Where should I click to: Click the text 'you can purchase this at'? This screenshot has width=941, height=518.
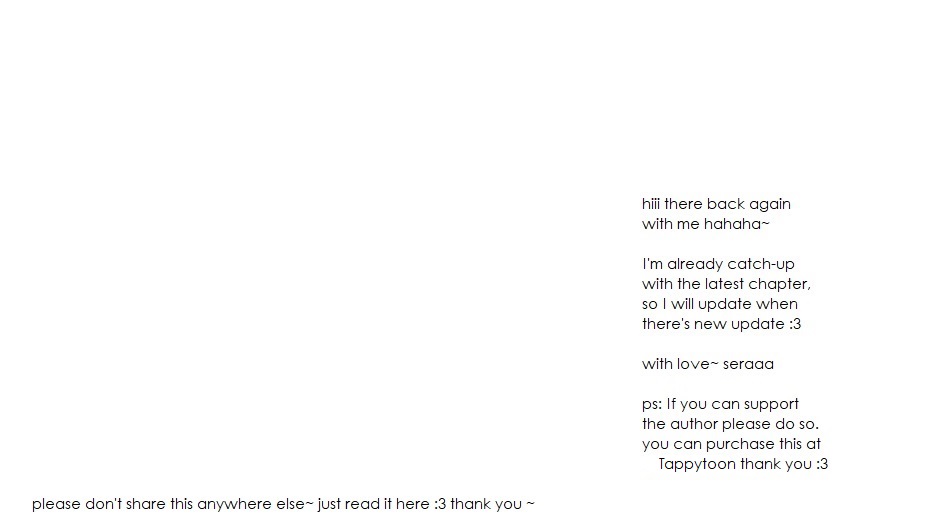731,444
